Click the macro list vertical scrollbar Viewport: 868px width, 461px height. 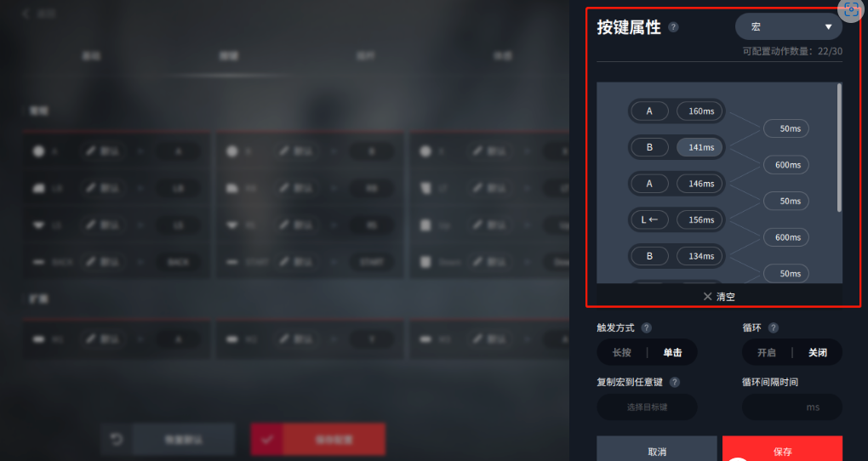click(x=839, y=148)
